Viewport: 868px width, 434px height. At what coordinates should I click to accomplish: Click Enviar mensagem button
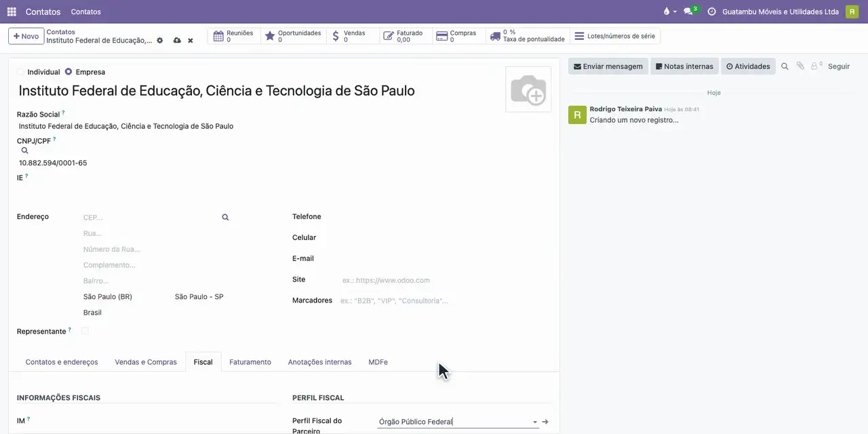608,66
